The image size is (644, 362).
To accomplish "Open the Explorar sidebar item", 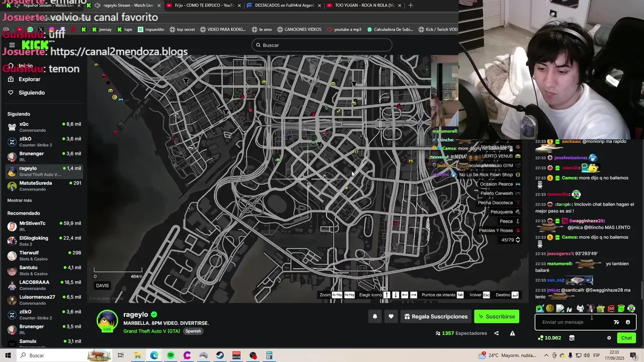I will click(29, 79).
